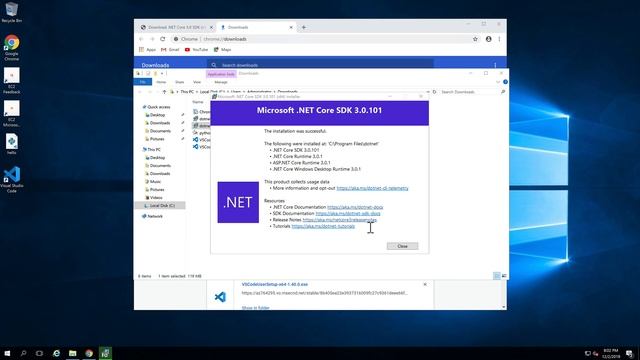Close the Downloads Chrome tab
Screen dimensions: 640x360
pyautogui.click(x=291, y=27)
